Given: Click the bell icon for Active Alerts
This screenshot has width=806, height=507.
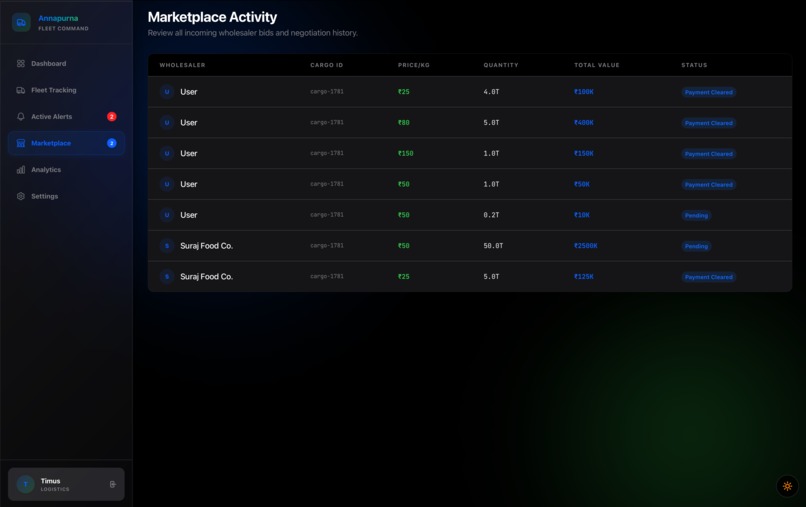Looking at the screenshot, I should pos(21,117).
